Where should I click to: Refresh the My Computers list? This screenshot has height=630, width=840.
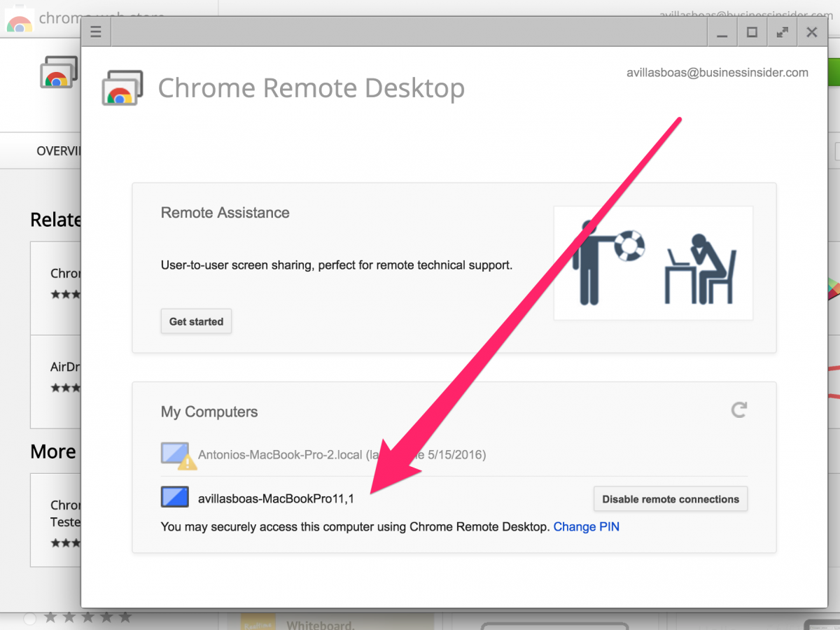coord(738,409)
